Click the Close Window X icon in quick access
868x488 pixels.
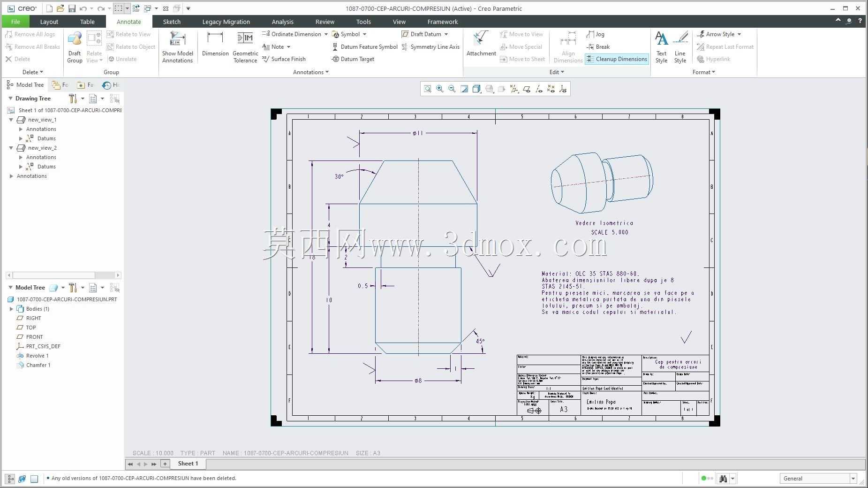click(166, 8)
